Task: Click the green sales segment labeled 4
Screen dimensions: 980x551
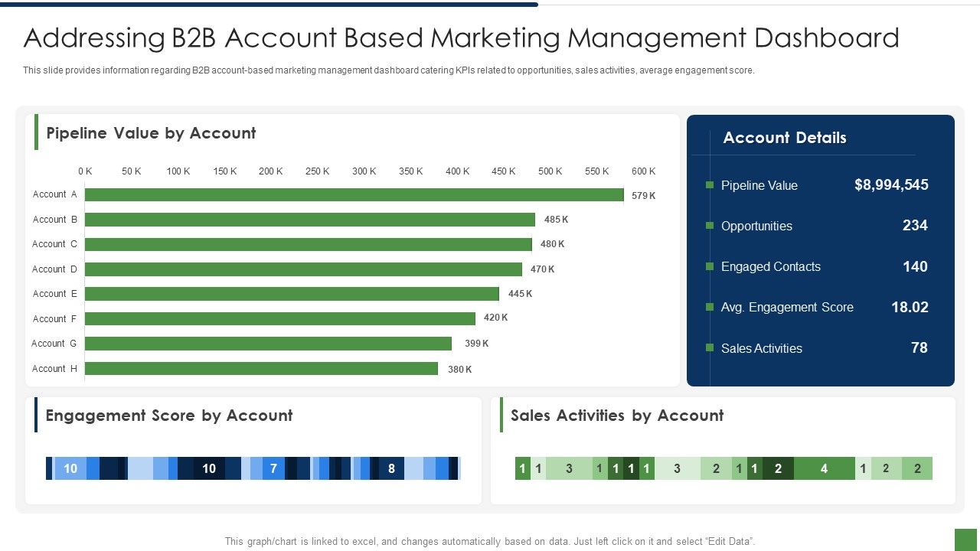Action: coord(824,468)
